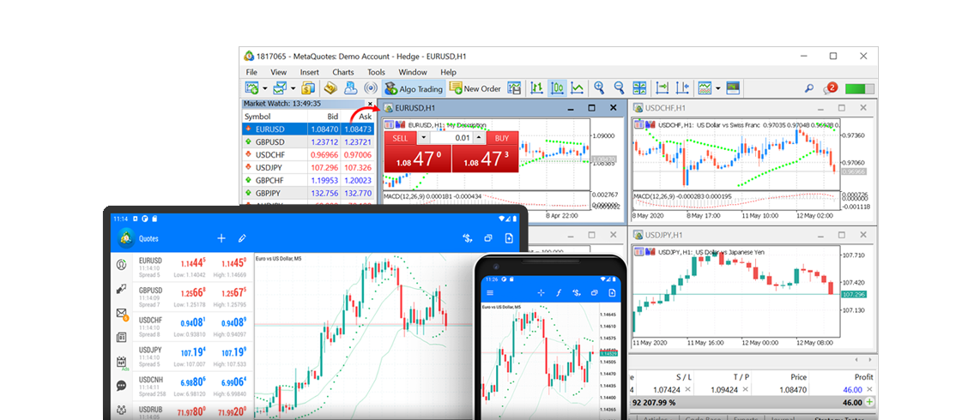Expand the Profiles dropdown arrow

(x=293, y=88)
